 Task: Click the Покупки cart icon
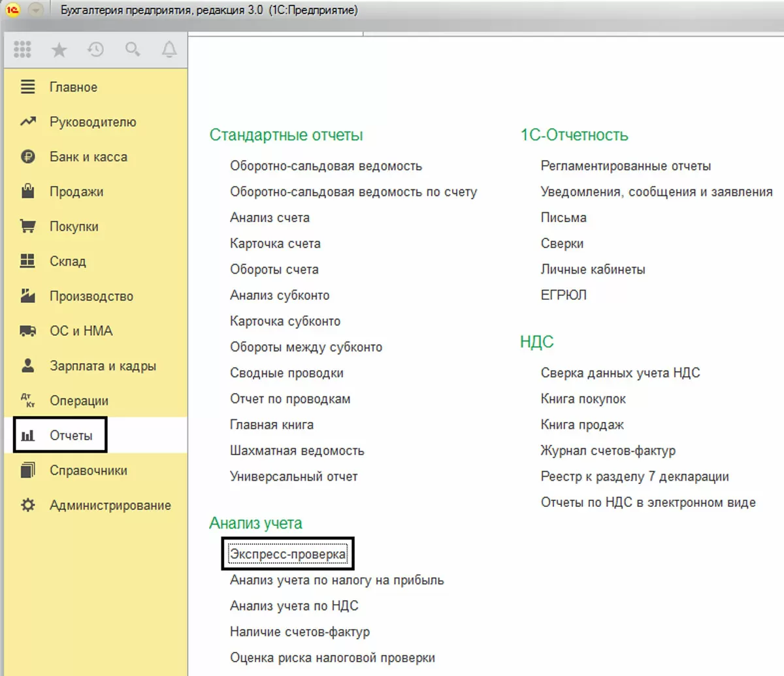coord(27,226)
